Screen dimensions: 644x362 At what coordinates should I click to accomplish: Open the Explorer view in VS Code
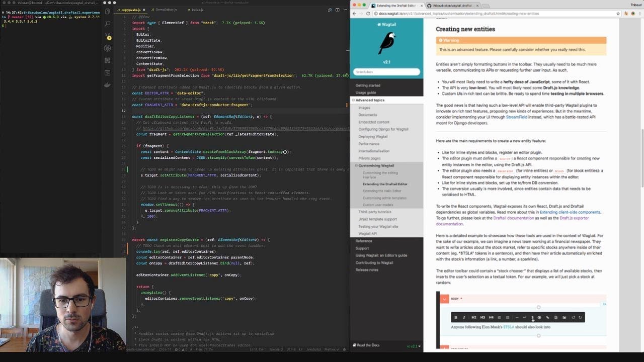[107, 12]
